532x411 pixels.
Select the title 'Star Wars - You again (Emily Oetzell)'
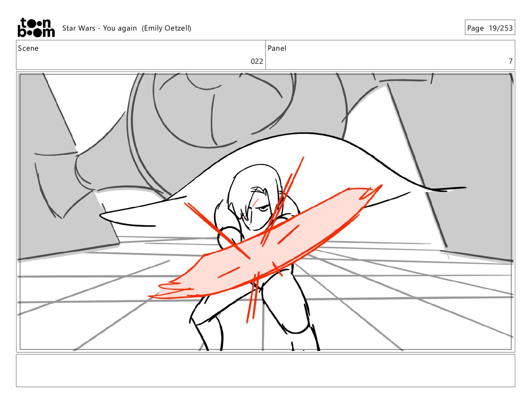coord(127,28)
